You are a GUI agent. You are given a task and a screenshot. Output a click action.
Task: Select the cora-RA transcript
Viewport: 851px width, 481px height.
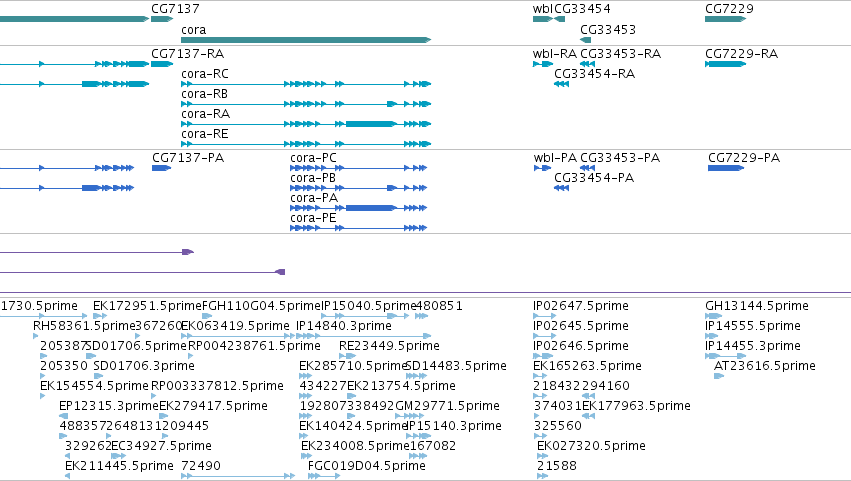(x=306, y=124)
